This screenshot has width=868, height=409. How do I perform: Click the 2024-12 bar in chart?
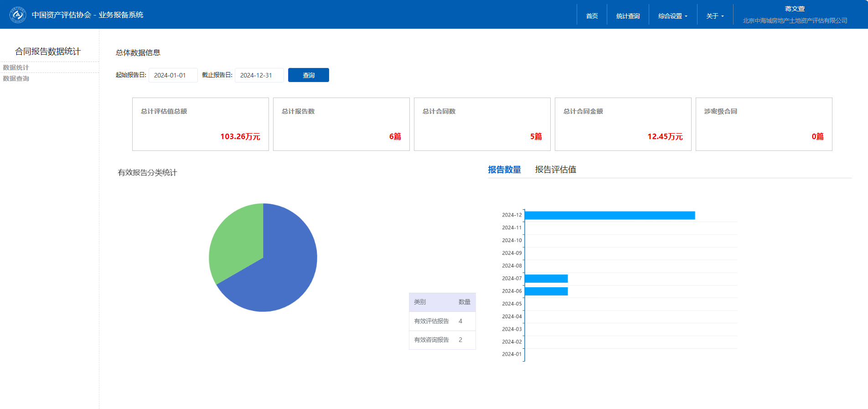click(x=610, y=215)
